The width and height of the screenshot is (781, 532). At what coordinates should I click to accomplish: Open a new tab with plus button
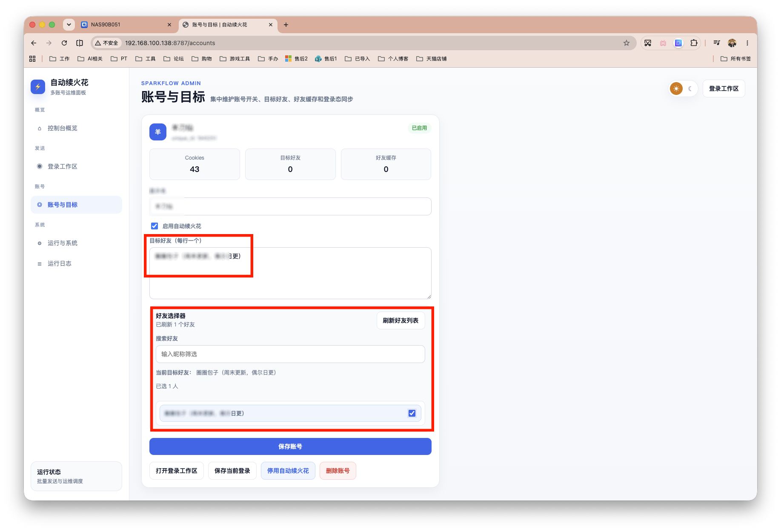[286, 25]
